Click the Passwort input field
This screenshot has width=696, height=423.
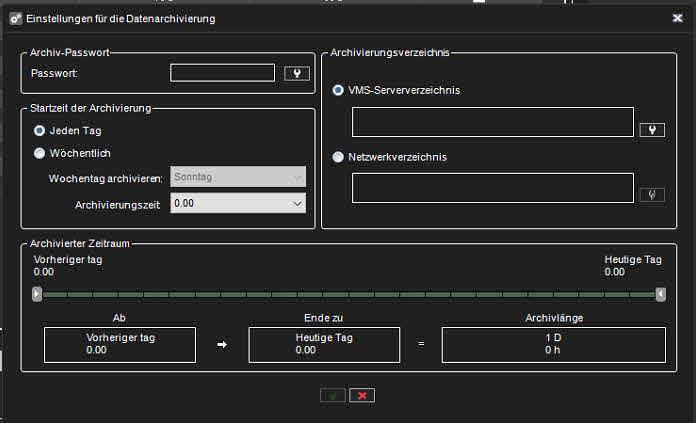click(x=222, y=73)
